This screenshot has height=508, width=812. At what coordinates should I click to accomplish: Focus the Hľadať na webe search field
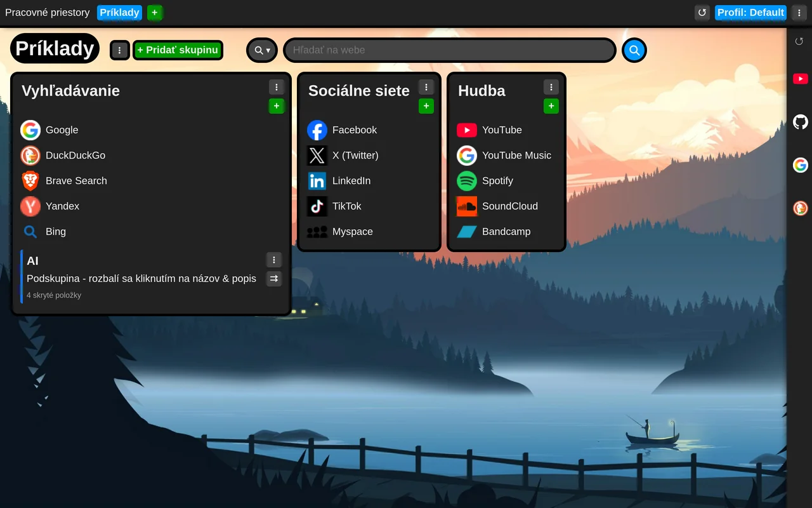[x=450, y=50]
